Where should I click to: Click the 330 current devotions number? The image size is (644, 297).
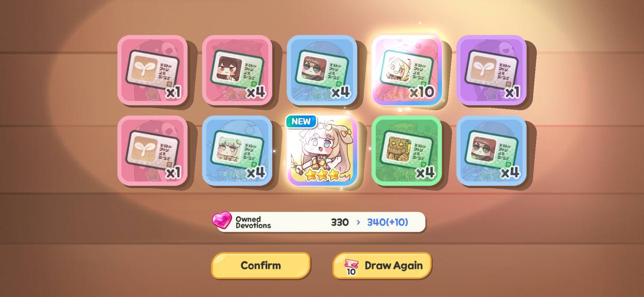[340, 222]
